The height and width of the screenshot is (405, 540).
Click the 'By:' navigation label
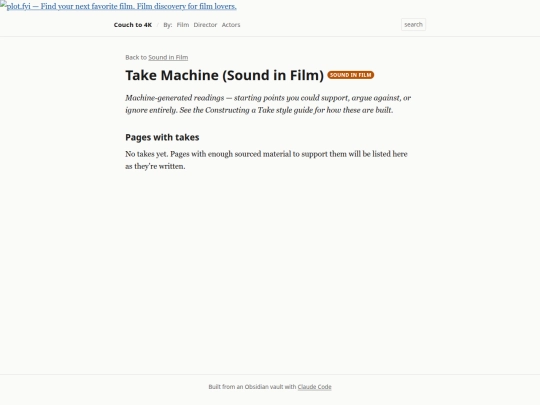click(168, 25)
